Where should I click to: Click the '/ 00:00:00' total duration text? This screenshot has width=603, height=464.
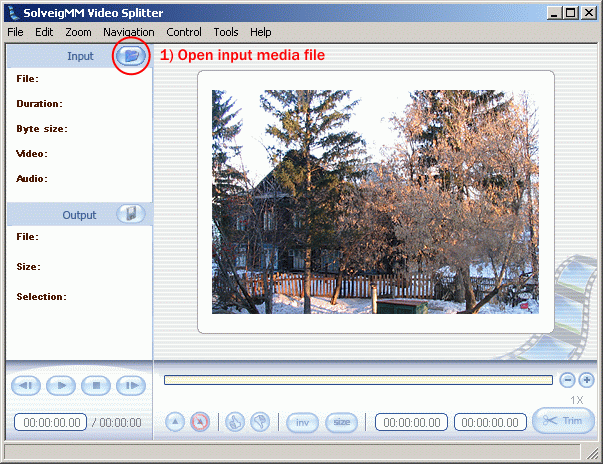[117, 422]
